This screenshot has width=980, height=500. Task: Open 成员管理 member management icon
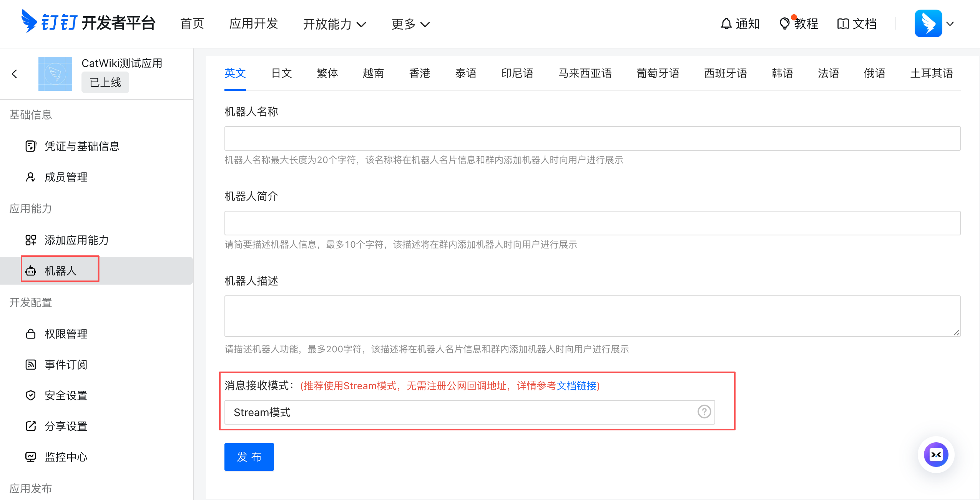tap(31, 177)
